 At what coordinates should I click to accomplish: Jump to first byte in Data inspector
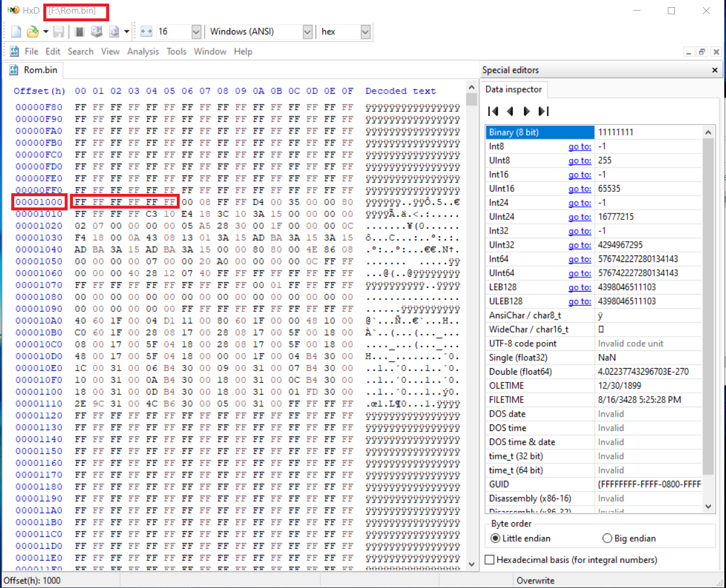tap(493, 111)
